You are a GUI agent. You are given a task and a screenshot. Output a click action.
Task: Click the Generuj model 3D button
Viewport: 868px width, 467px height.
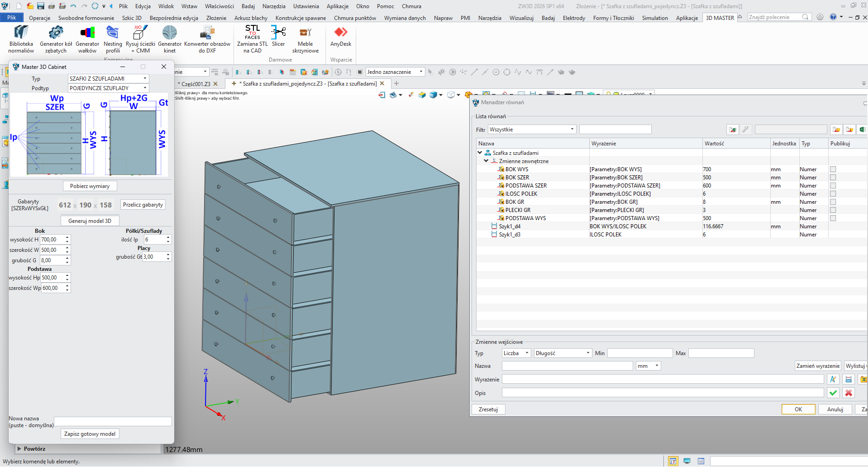tap(90, 221)
